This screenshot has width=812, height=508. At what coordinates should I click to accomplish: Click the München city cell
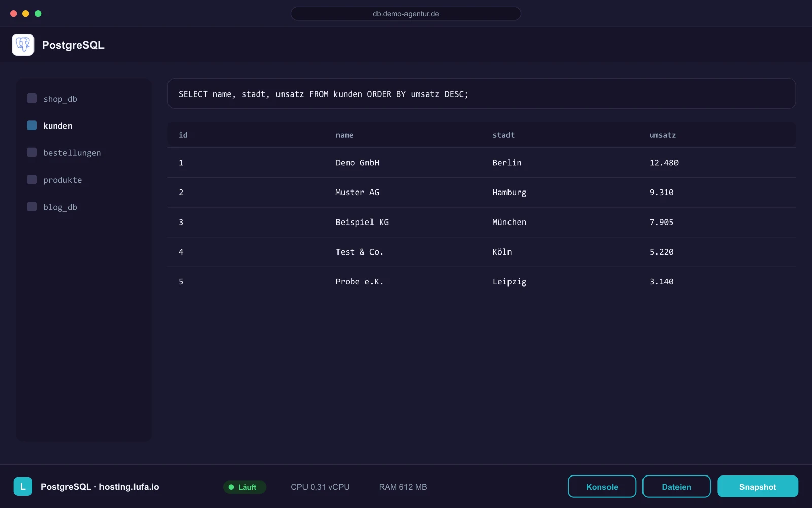(510, 222)
